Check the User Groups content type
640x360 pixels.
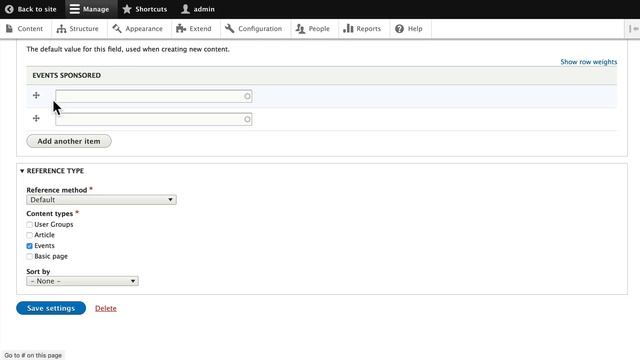(29, 224)
